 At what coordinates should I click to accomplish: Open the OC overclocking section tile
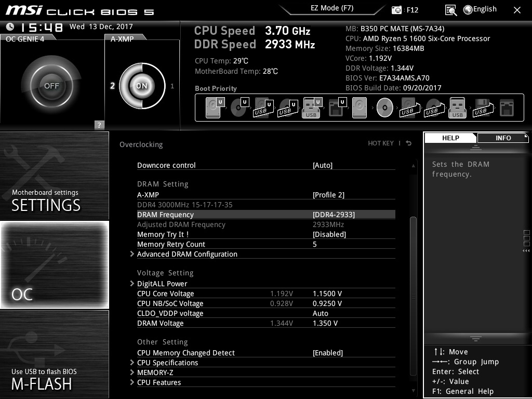[x=54, y=265]
